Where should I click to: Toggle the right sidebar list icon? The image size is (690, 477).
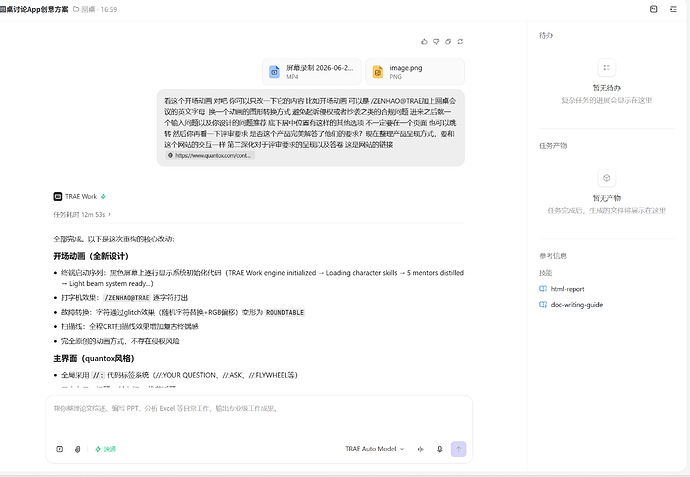(673, 9)
